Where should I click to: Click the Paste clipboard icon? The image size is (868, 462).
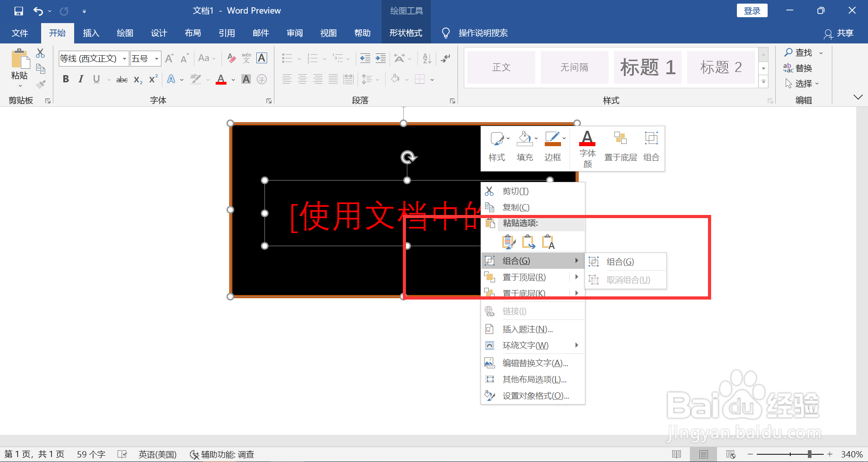(x=19, y=59)
